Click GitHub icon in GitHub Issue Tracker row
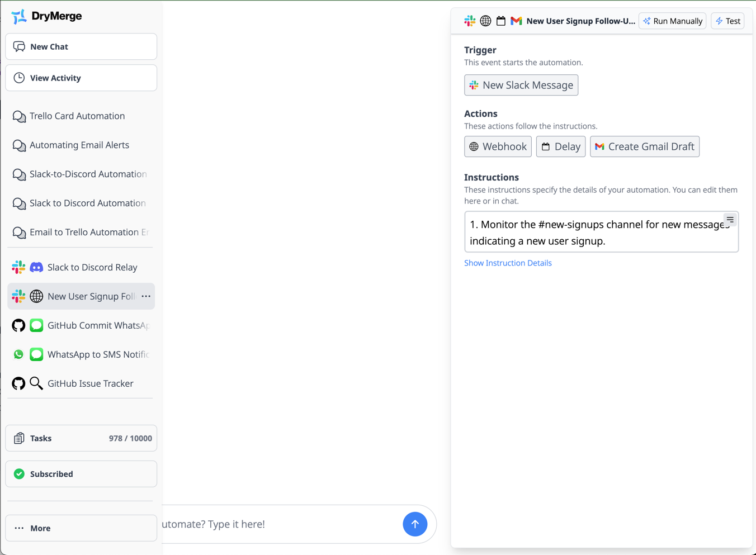This screenshot has height=555, width=756. (x=18, y=383)
